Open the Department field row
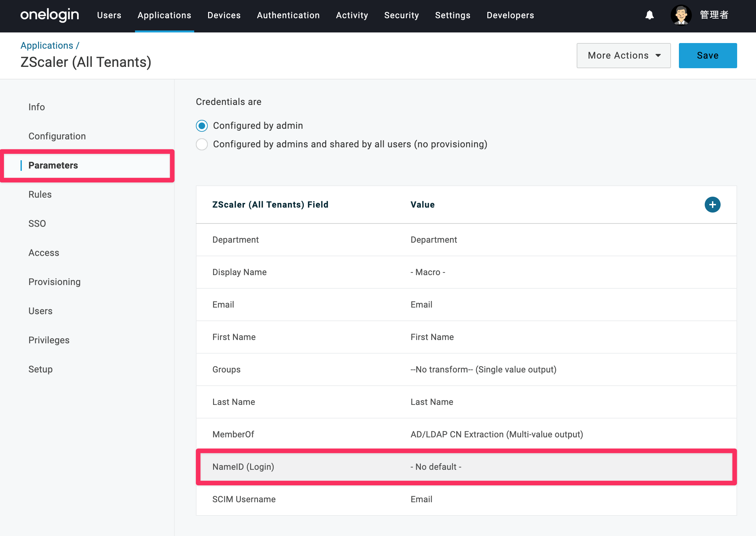 point(467,240)
